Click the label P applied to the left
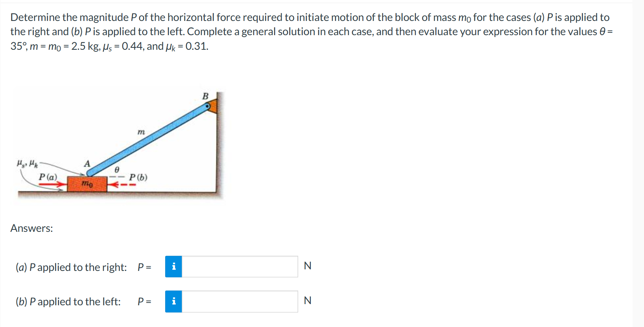Image resolution: width=644 pixels, height=327 pixels. pyautogui.click(x=68, y=301)
